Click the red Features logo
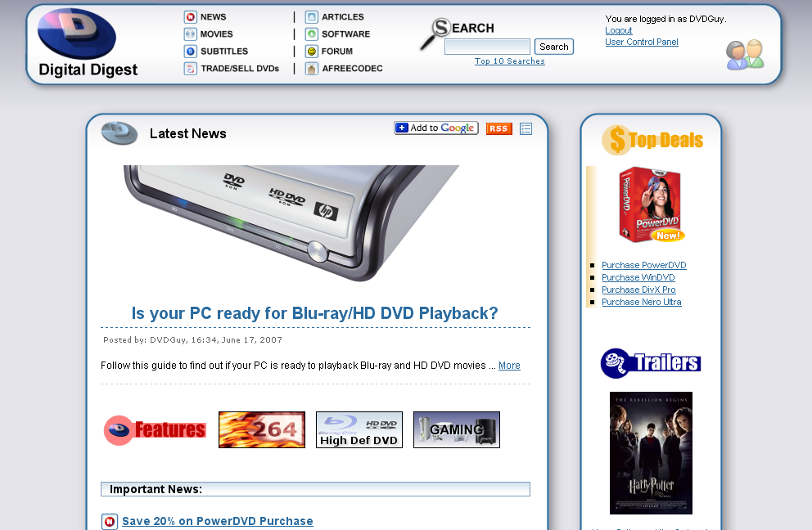This screenshot has width=812, height=530. point(155,430)
